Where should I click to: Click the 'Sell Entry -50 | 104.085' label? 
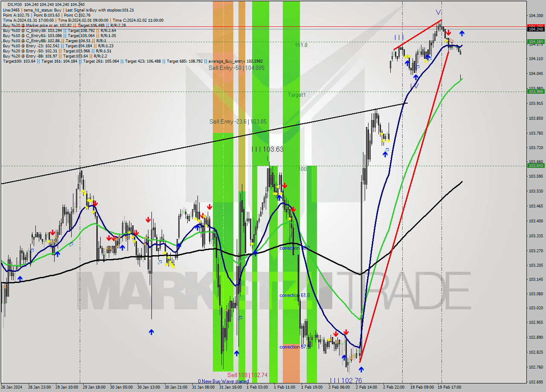coord(236,68)
